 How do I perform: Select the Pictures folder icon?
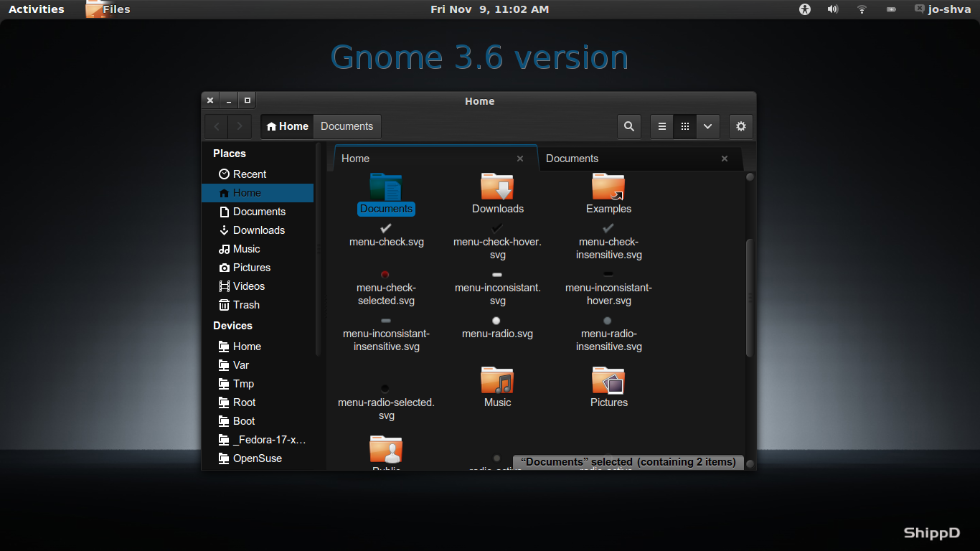(608, 380)
